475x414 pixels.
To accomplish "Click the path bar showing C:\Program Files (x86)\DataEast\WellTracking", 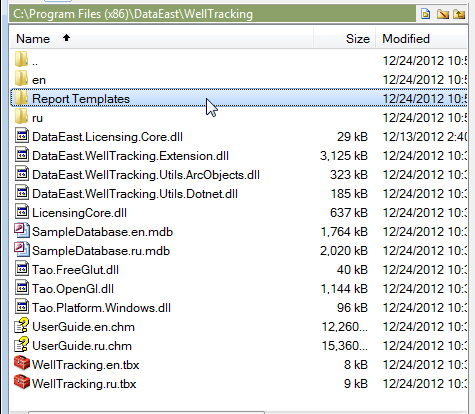I will point(213,14).
